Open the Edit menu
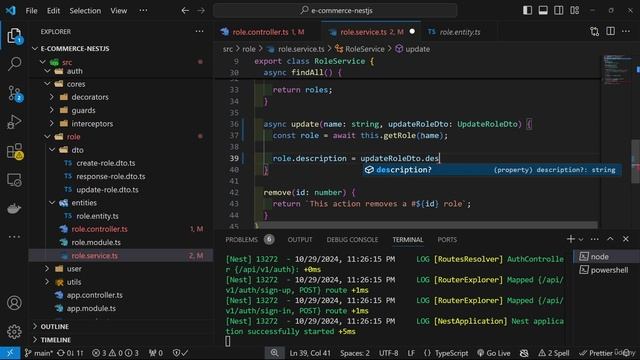Viewport: 640px width, 360px height. [53, 11]
